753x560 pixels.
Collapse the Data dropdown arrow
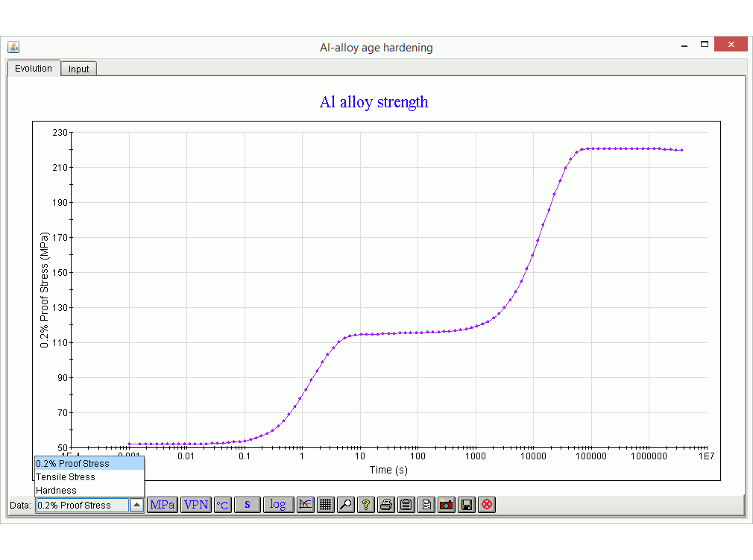(x=136, y=505)
